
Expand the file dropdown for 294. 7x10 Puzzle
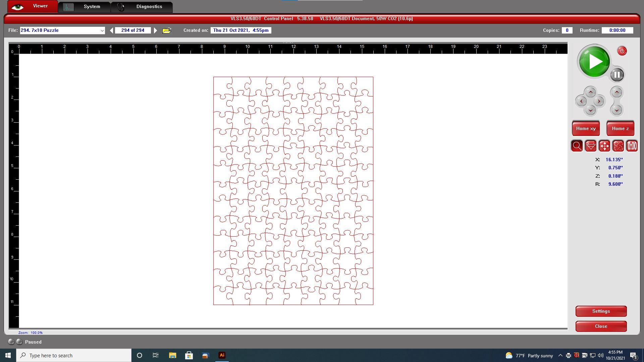click(x=101, y=30)
